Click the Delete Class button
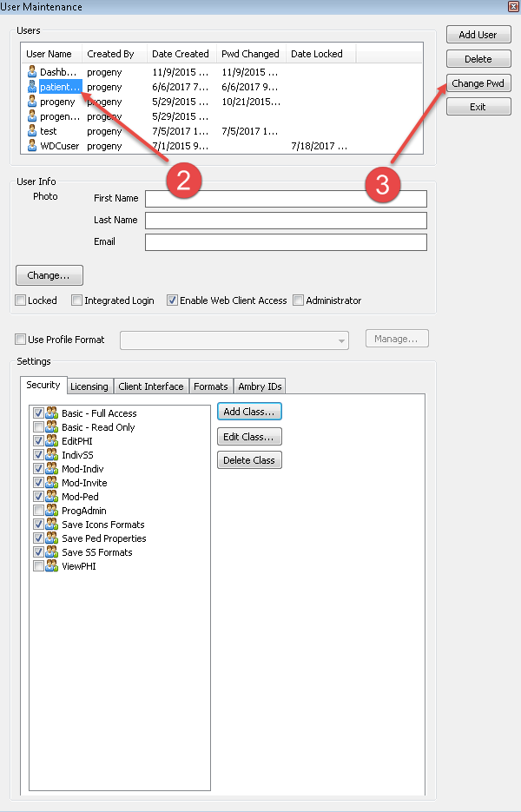Viewport: 521px width, 812px height. (x=249, y=460)
